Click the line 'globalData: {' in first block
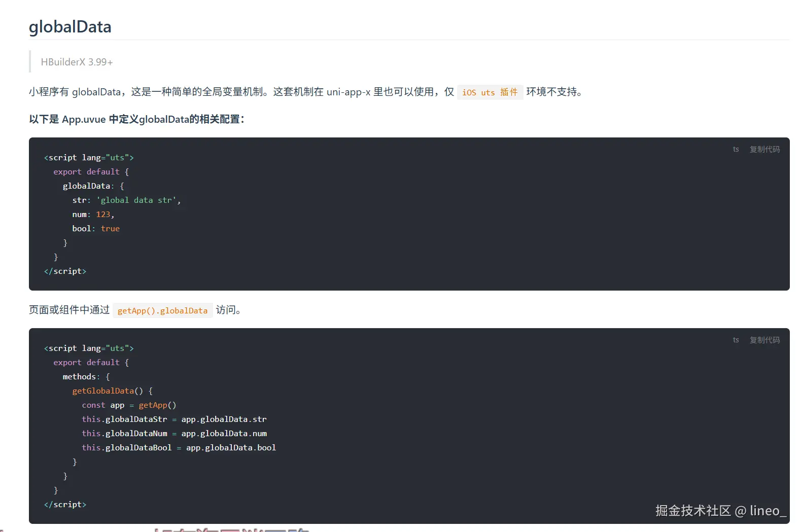This screenshot has width=801, height=532. pyautogui.click(x=93, y=186)
